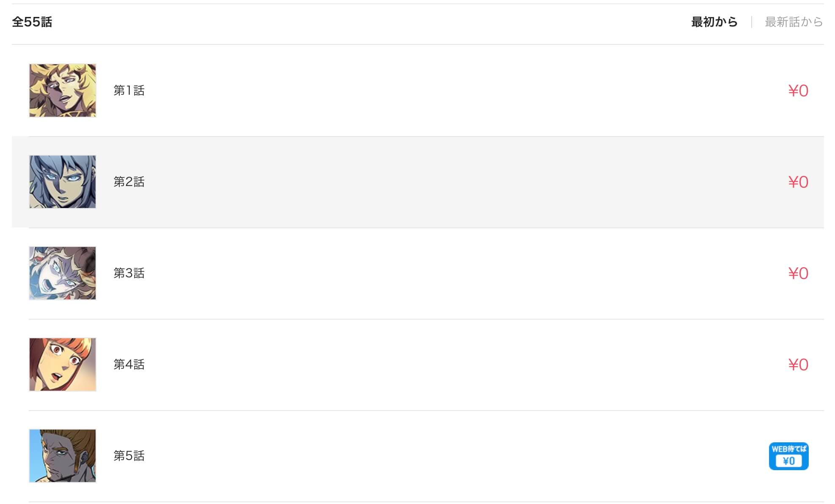835x504 pixels.
Task: Click the 全55話 episode count heading
Action: tap(32, 22)
